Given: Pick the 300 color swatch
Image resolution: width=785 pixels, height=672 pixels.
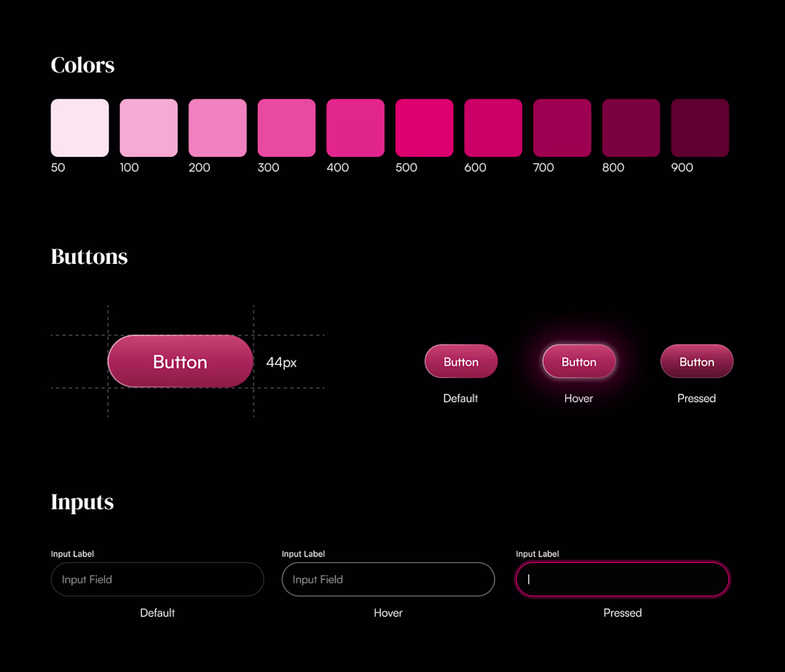Looking at the screenshot, I should (x=286, y=128).
